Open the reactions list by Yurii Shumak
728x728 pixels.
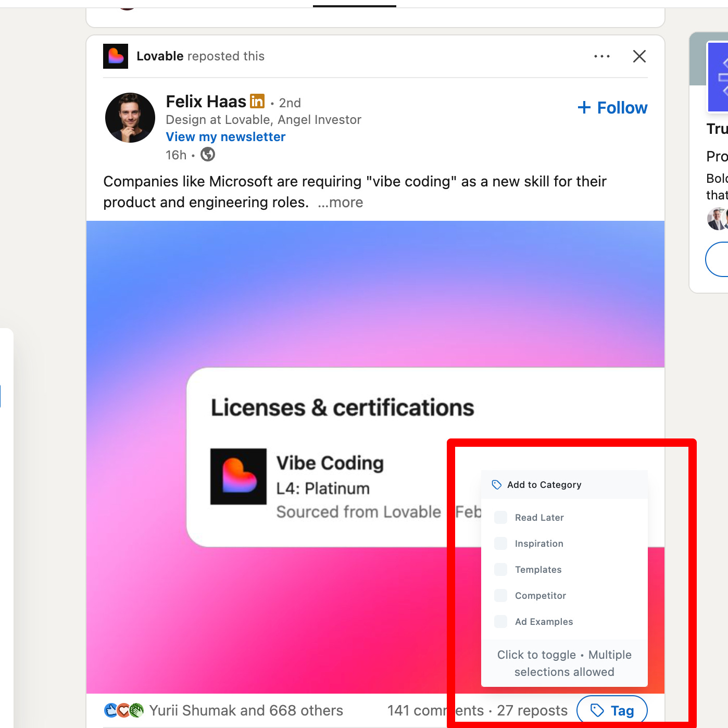tap(246, 710)
